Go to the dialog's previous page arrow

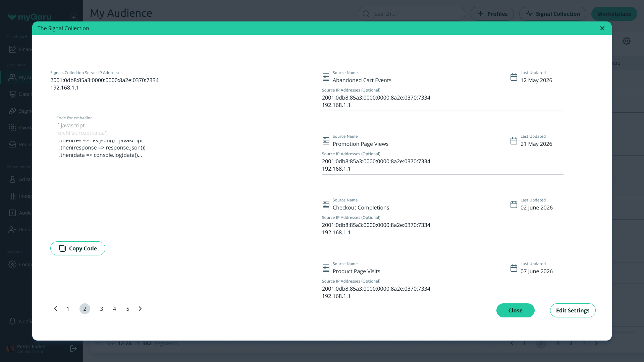coord(56,309)
